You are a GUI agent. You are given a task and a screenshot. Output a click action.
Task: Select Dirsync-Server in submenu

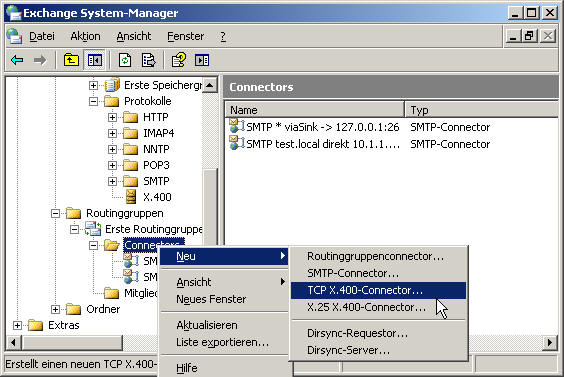pos(378,350)
